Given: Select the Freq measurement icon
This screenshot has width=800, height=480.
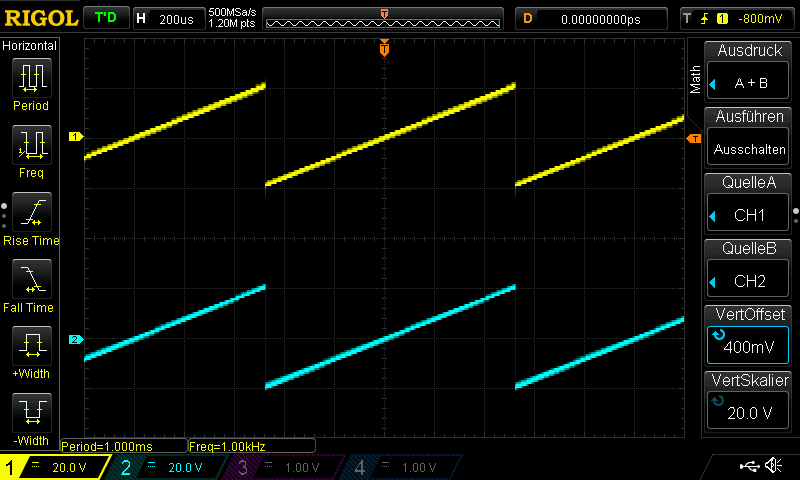Looking at the screenshot, I should point(32,145).
